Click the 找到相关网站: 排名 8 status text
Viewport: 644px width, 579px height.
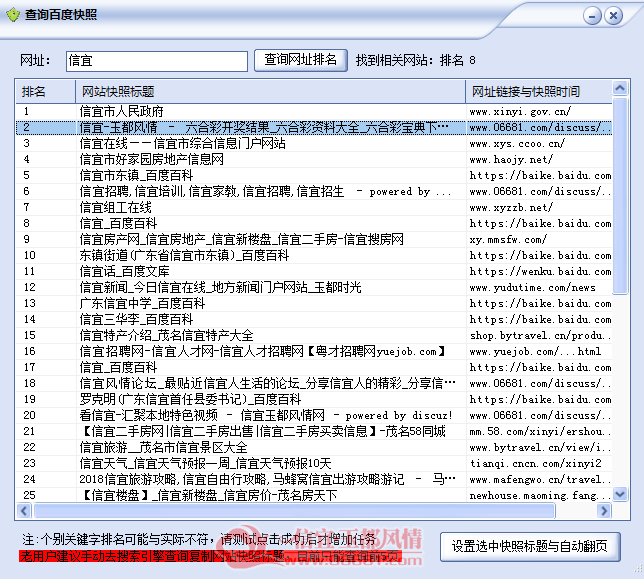pos(416,61)
